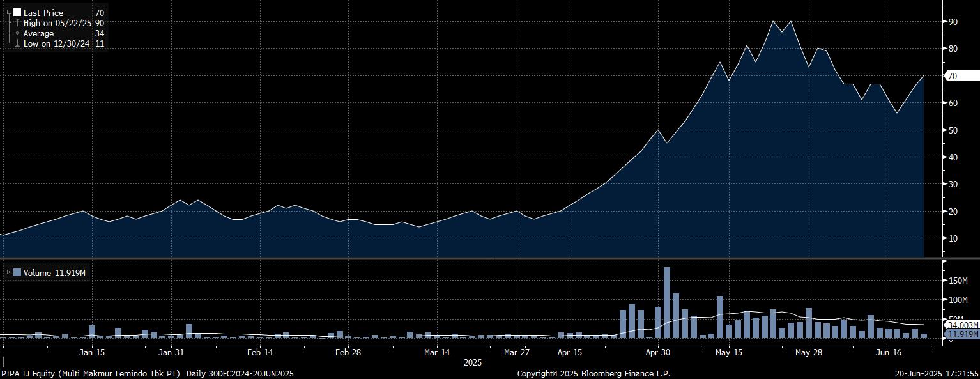Image resolution: width=980 pixels, height=379 pixels.
Task: Expand the Volume legend entry
Action: [9, 273]
